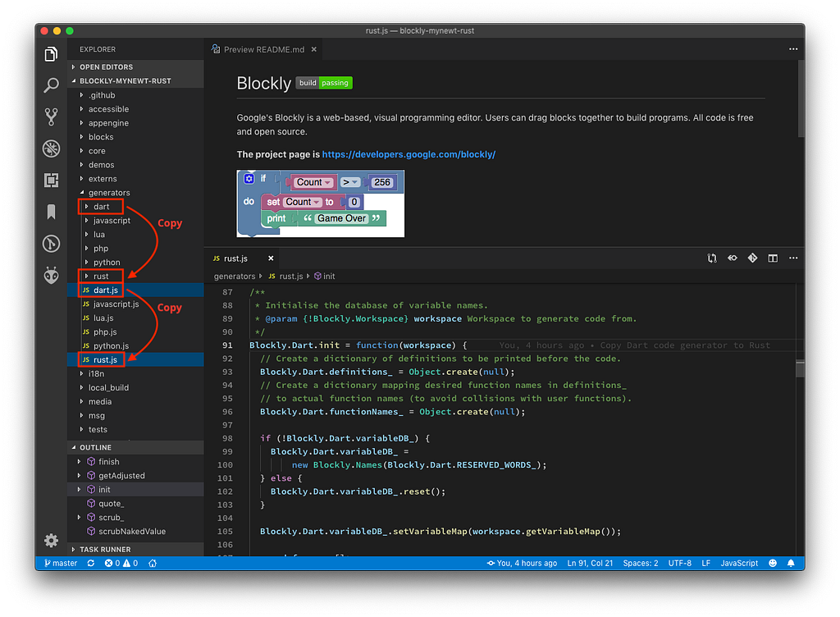Open the dart.js file
Viewport: 840px width, 617px height.
click(136, 290)
